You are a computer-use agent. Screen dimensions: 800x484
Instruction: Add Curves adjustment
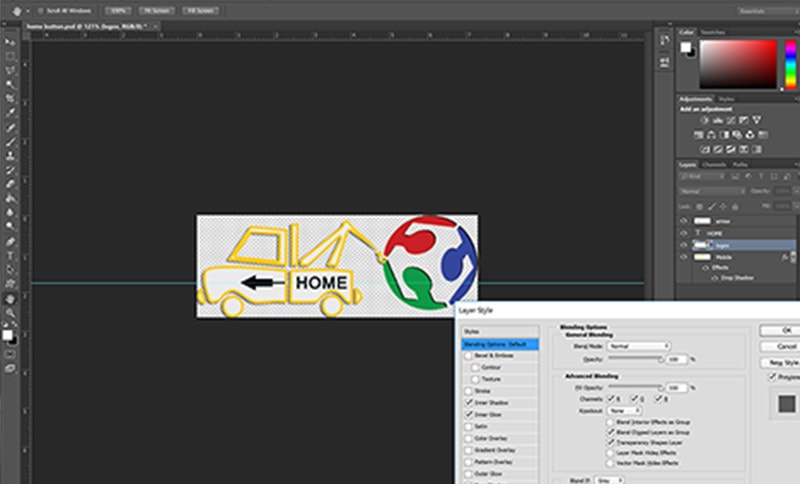[731, 120]
